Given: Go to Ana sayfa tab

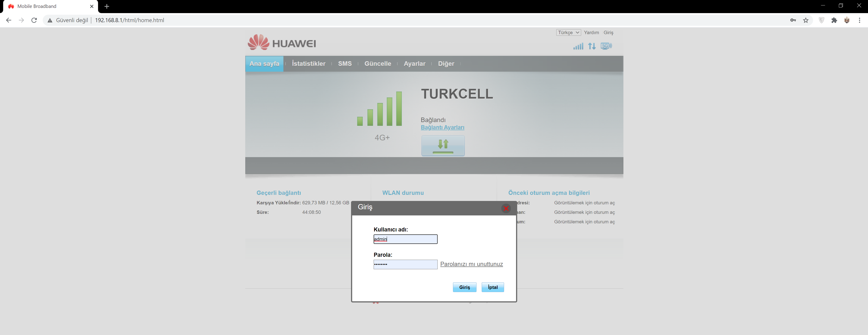Looking at the screenshot, I should pos(264,64).
